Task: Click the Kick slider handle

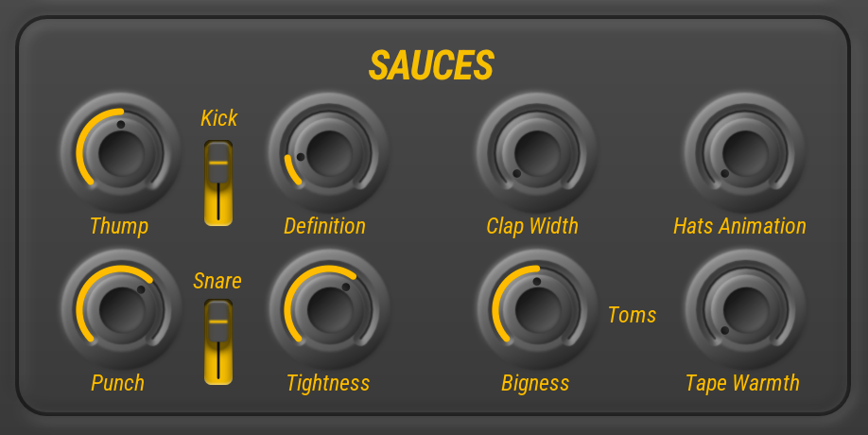Action: [218, 163]
